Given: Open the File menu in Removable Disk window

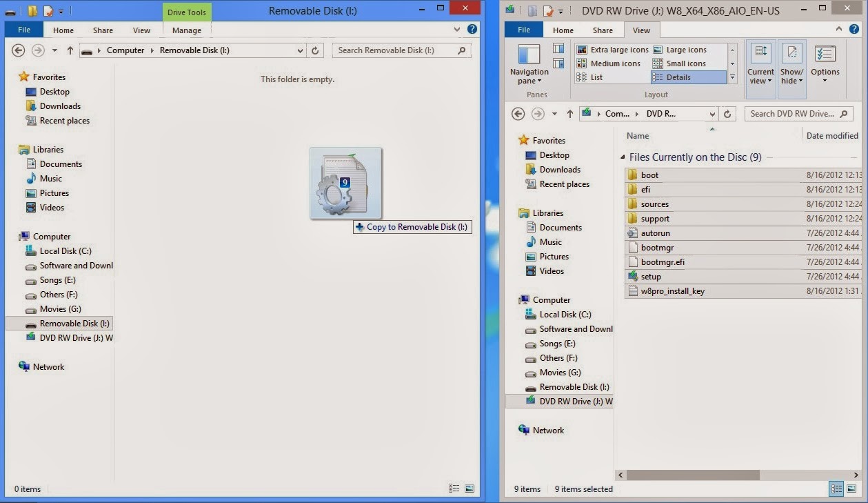Looking at the screenshot, I should click(x=24, y=30).
